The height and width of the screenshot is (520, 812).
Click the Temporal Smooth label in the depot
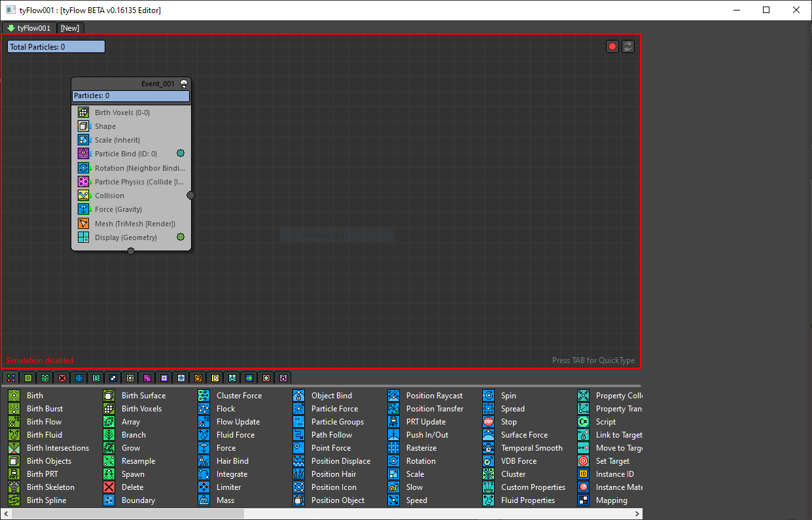532,448
